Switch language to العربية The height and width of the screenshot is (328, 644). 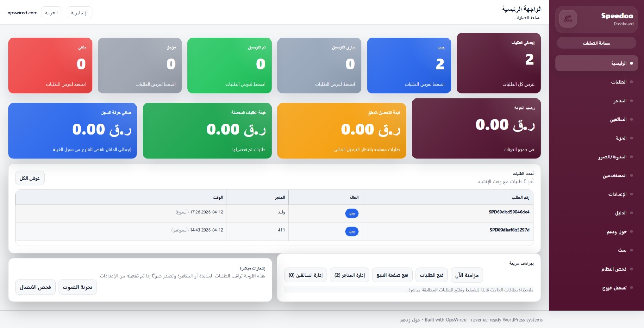click(51, 13)
